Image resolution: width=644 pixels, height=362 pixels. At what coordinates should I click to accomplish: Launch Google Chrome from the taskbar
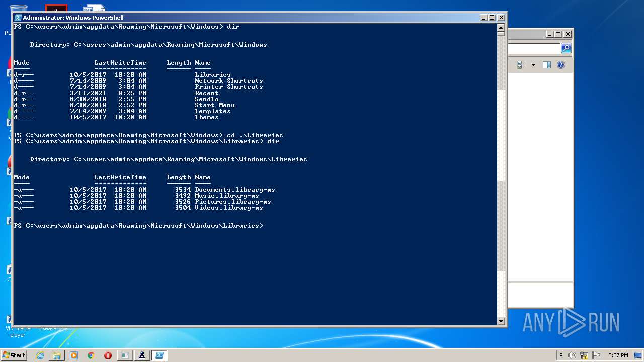tap(91, 355)
